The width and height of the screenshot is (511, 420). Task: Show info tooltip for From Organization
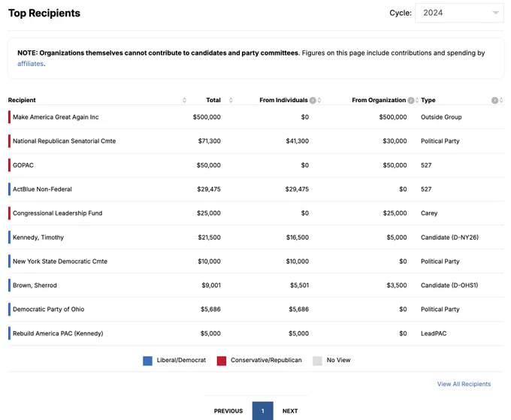coord(411,100)
